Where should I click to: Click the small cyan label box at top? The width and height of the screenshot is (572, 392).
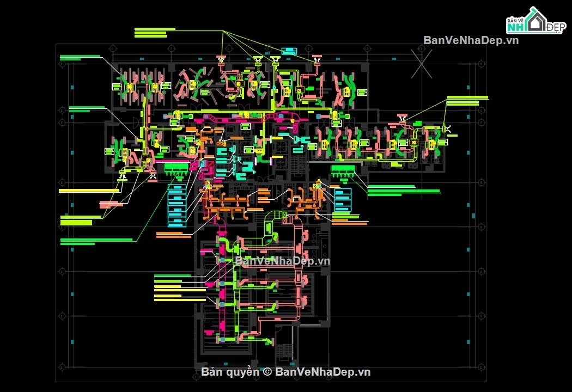point(289,51)
